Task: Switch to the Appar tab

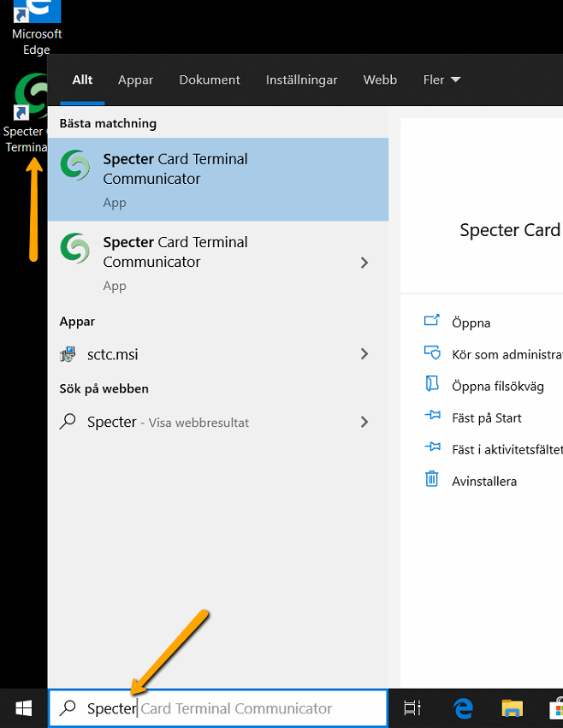Action: (135, 80)
